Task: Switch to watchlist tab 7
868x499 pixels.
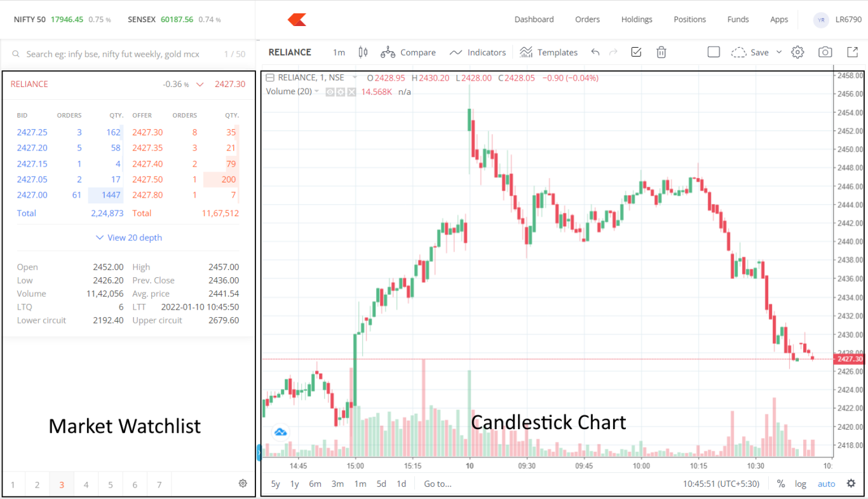Action: tap(159, 485)
